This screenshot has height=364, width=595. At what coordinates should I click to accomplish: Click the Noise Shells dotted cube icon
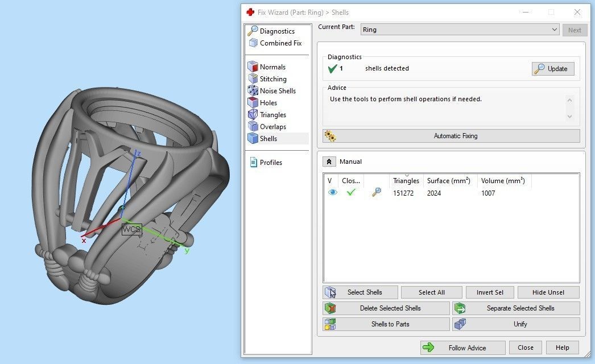253,90
